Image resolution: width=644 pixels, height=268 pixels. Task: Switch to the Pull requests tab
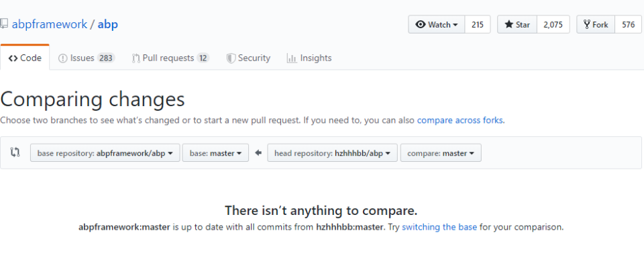coord(170,58)
